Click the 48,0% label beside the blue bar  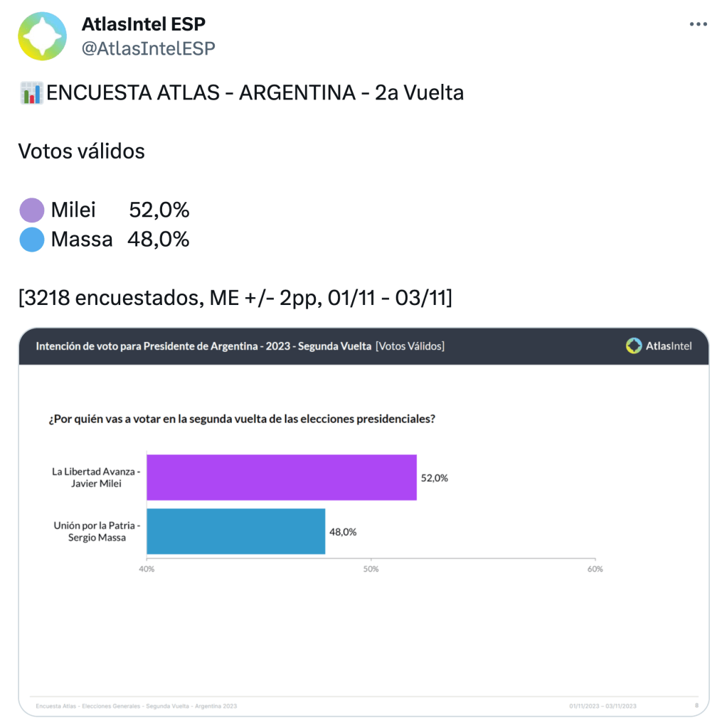coord(343,531)
